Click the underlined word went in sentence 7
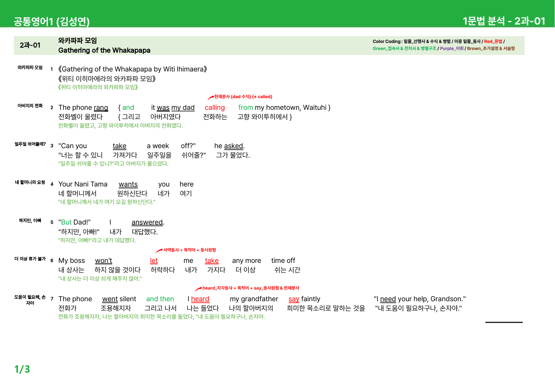 click(x=110, y=299)
